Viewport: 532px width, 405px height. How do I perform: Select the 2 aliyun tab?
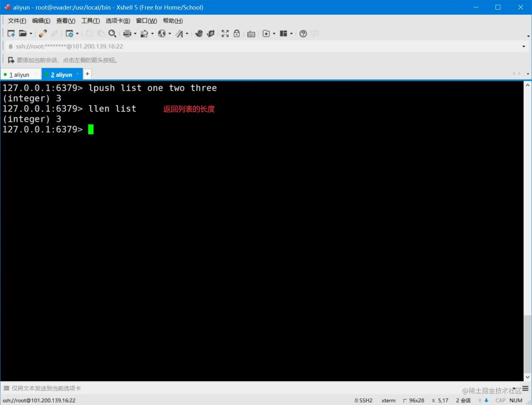click(x=61, y=75)
